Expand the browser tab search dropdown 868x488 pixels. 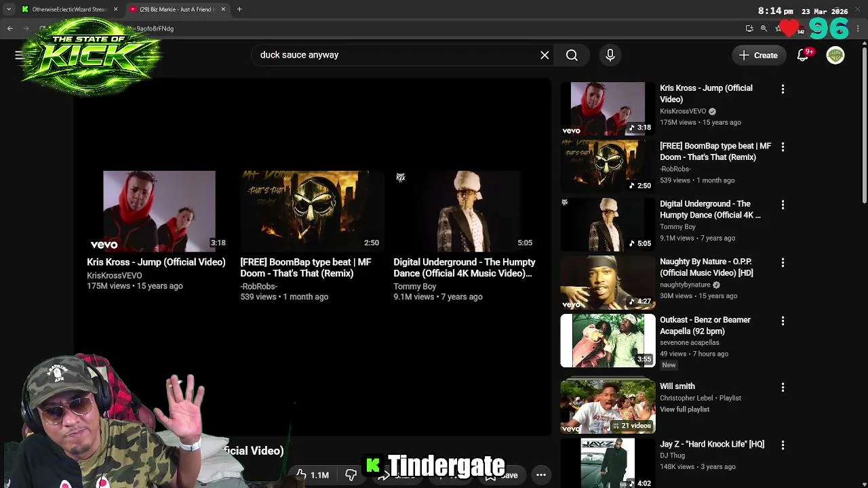click(x=8, y=9)
